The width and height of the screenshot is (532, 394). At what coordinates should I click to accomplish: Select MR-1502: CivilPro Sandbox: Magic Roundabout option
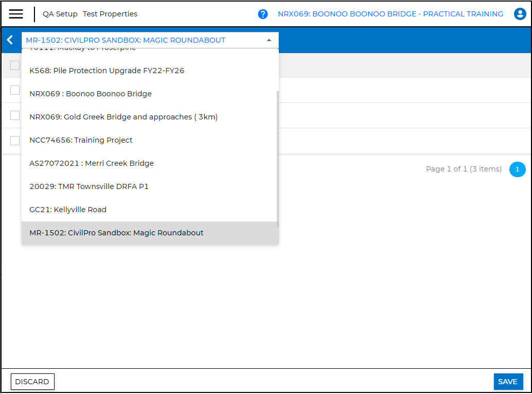pos(150,233)
